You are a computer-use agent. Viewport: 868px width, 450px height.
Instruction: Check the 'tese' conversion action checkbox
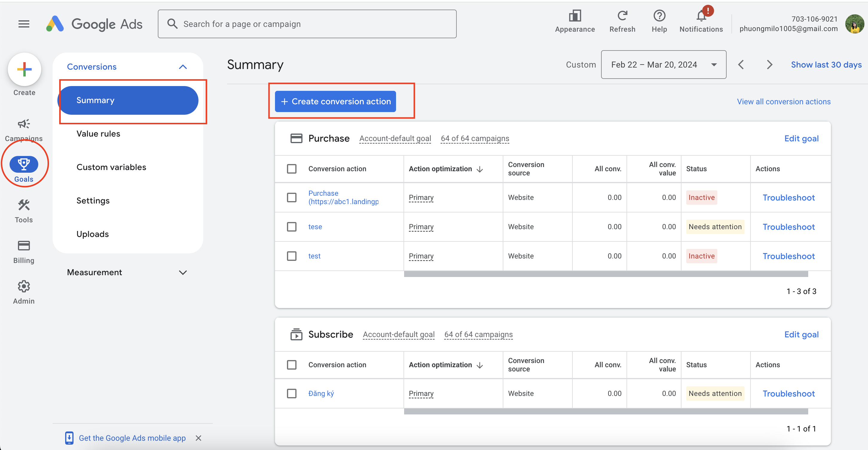291,227
